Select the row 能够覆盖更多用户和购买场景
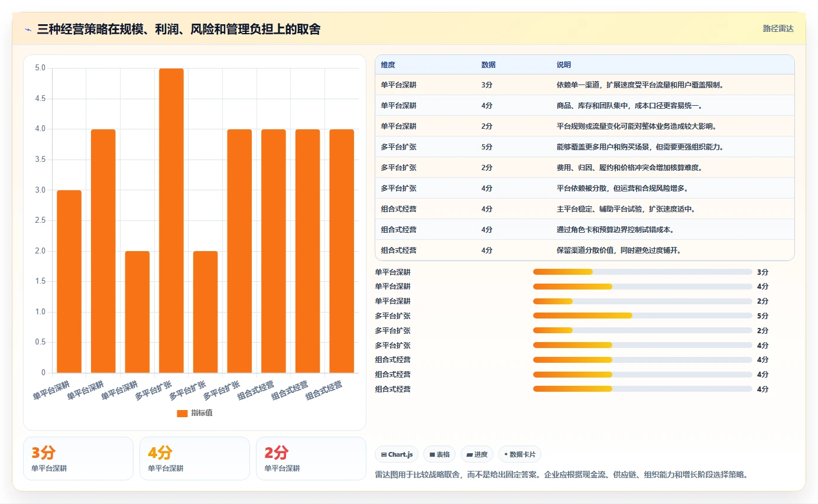 pyautogui.click(x=585, y=147)
